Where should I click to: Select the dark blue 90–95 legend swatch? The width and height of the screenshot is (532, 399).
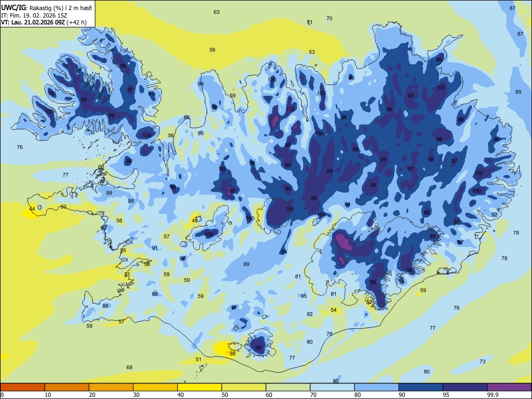pyautogui.click(x=421, y=387)
